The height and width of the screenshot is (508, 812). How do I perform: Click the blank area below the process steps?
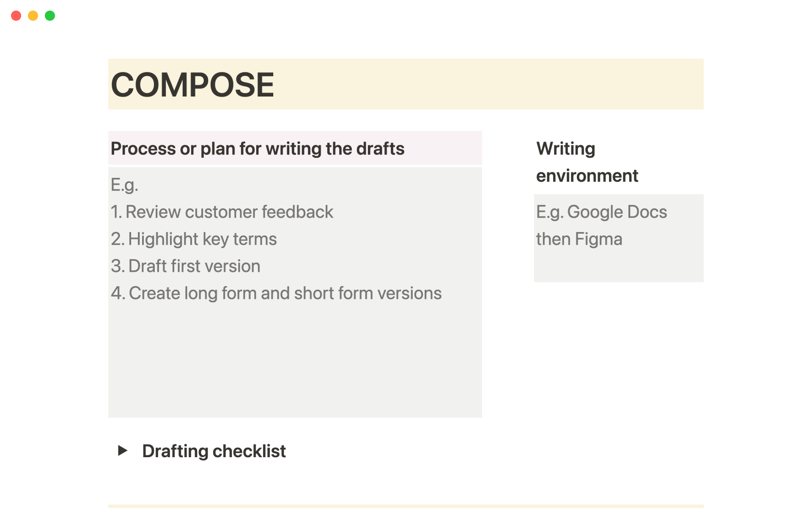click(295, 360)
